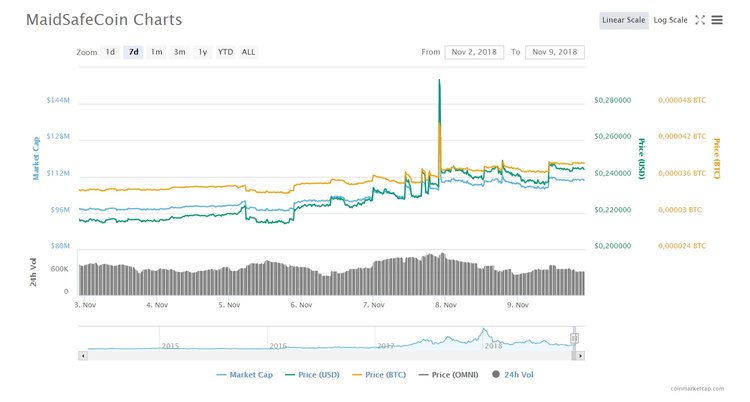This screenshot has height=402, width=750.
Task: Toggle Market Cap series in legend
Action: coord(244,375)
